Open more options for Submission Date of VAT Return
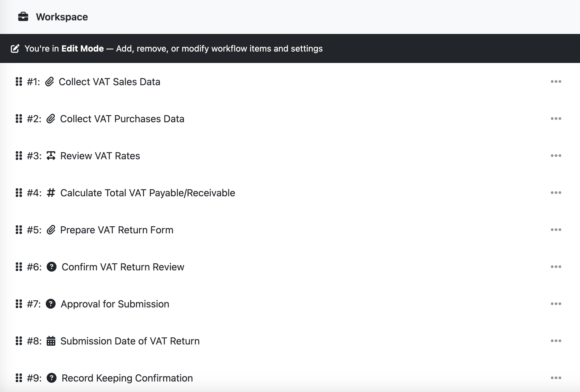Screen dimensions: 580x392 556,341
